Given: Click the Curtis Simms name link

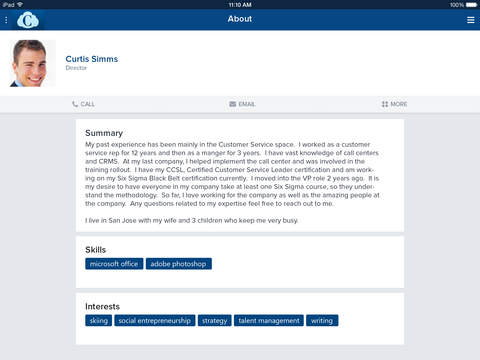Looking at the screenshot, I should 92,59.
